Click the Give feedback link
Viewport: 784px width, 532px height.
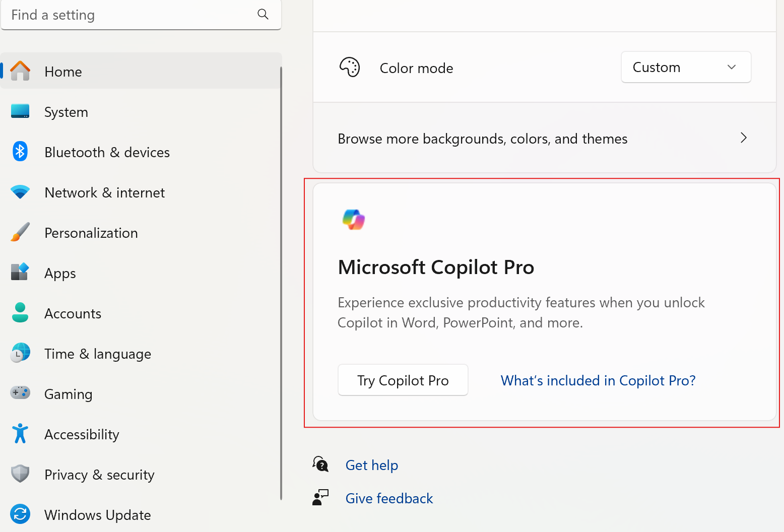click(389, 498)
